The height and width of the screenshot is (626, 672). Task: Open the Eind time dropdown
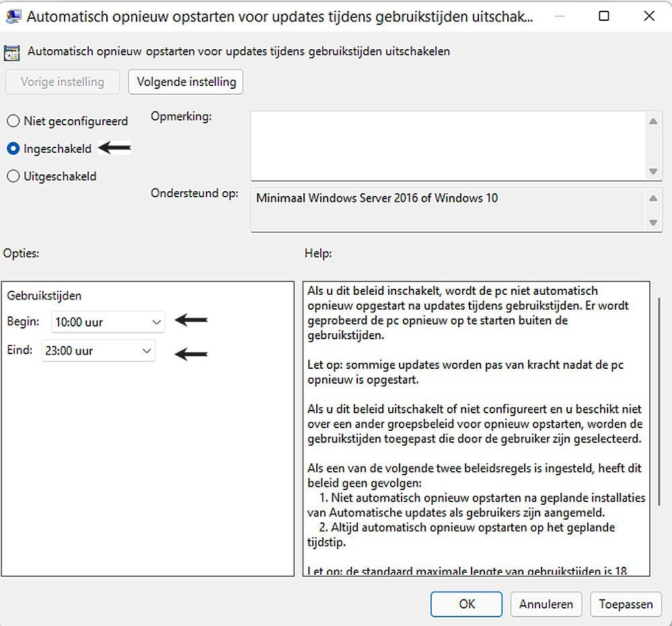point(98,351)
